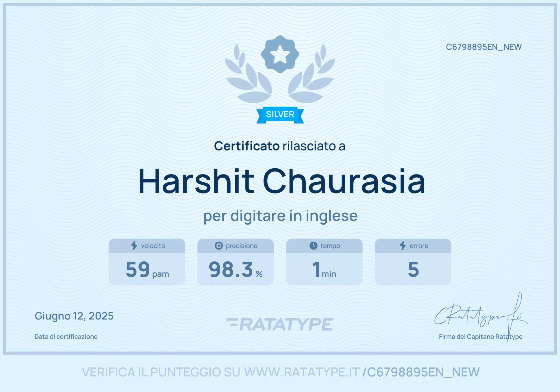Click the tempo label
Screen dimensions: 560x392
tap(330, 246)
